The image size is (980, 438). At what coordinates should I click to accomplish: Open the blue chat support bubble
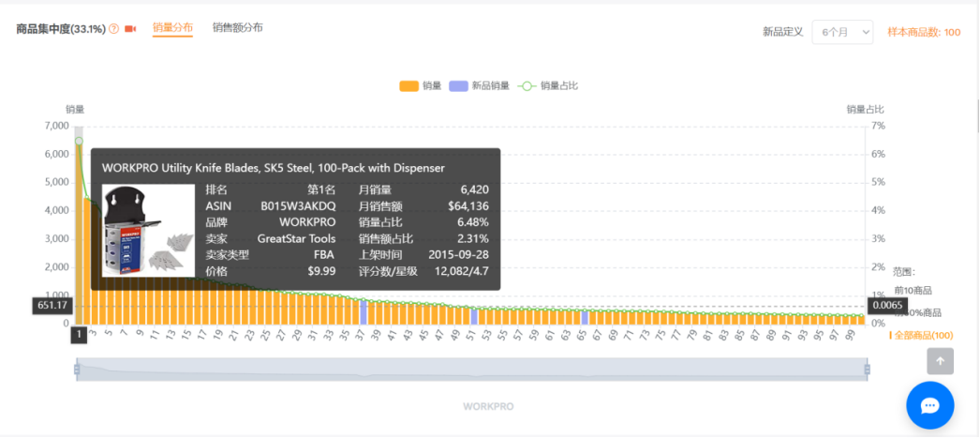[929, 405]
